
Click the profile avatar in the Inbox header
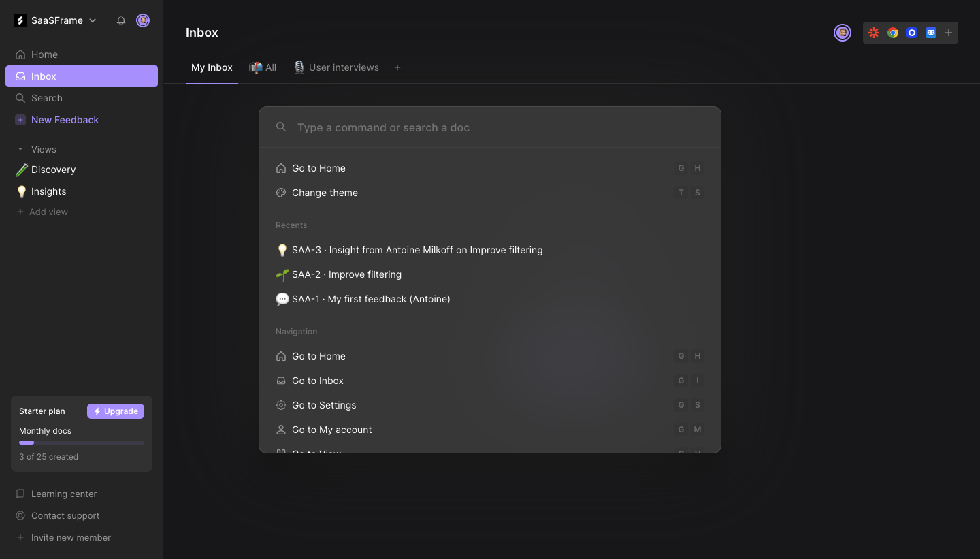843,33
